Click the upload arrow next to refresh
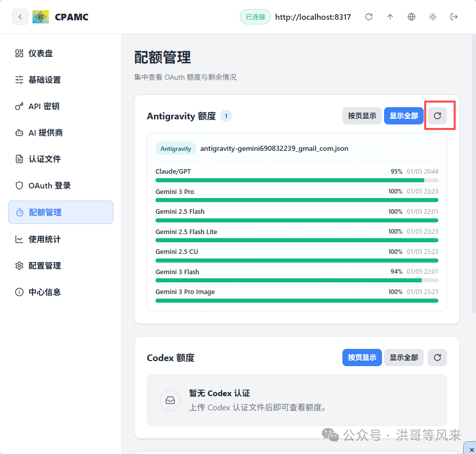The height and width of the screenshot is (454, 476). (x=390, y=17)
